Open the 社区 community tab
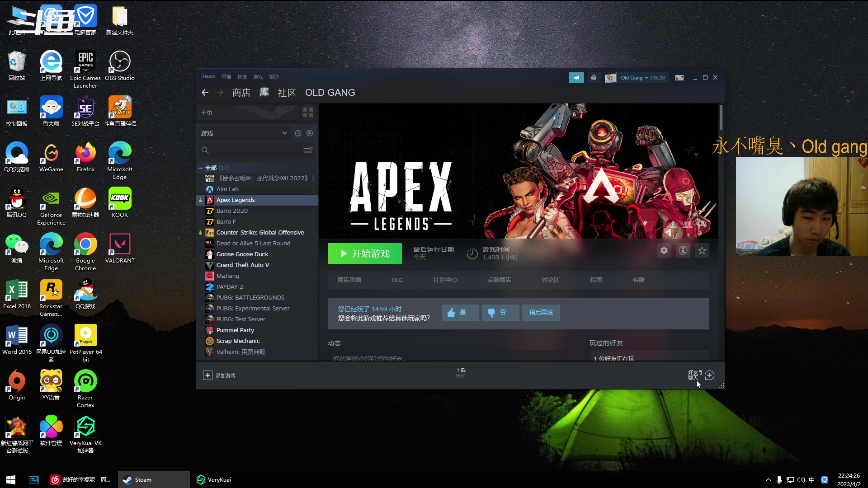Screen dimensions: 868x488 click(287, 93)
